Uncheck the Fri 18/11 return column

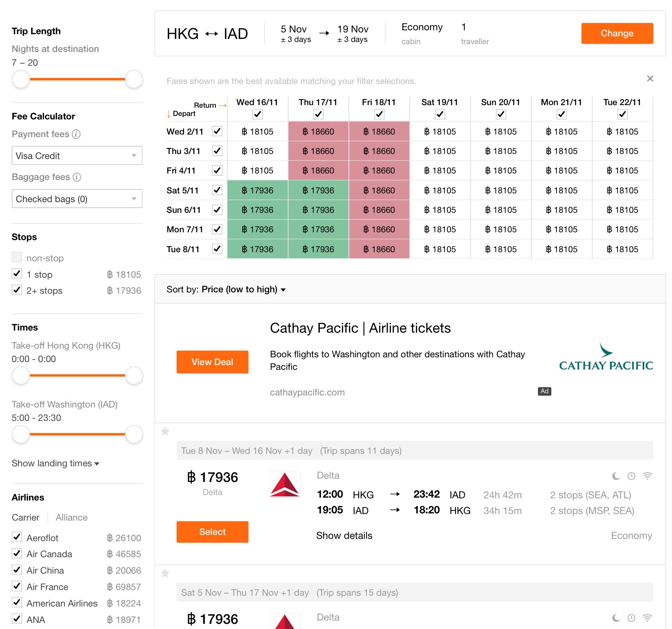coord(379,114)
